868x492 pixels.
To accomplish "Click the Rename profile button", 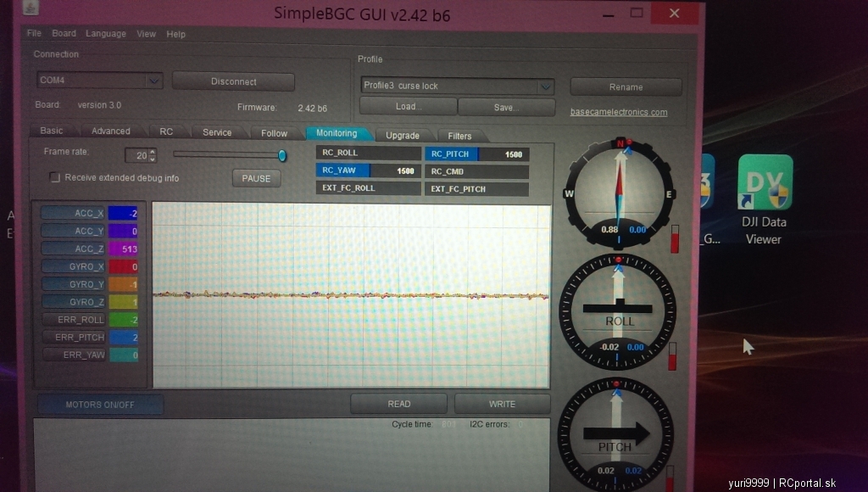I will click(x=626, y=87).
